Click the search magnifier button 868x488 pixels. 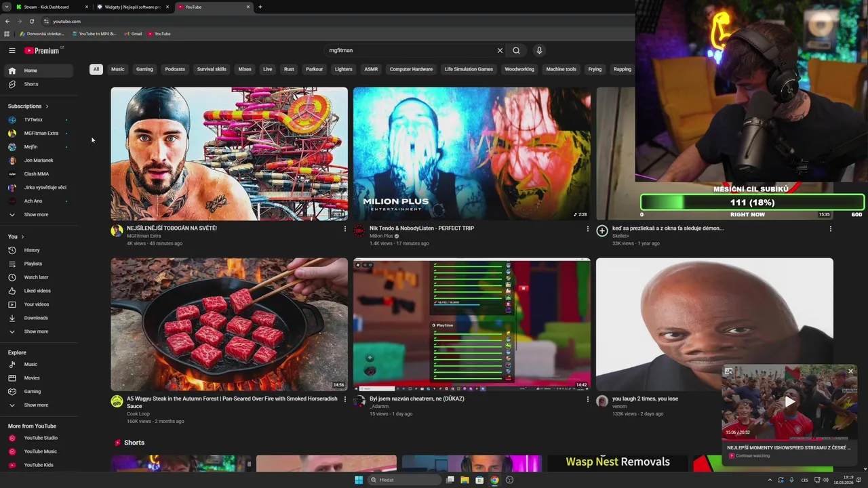coord(516,50)
